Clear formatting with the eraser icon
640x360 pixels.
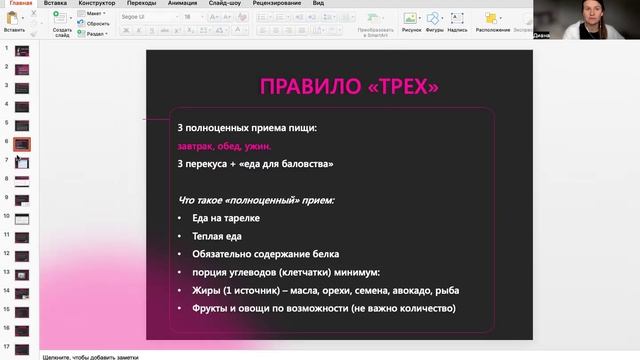(x=242, y=17)
